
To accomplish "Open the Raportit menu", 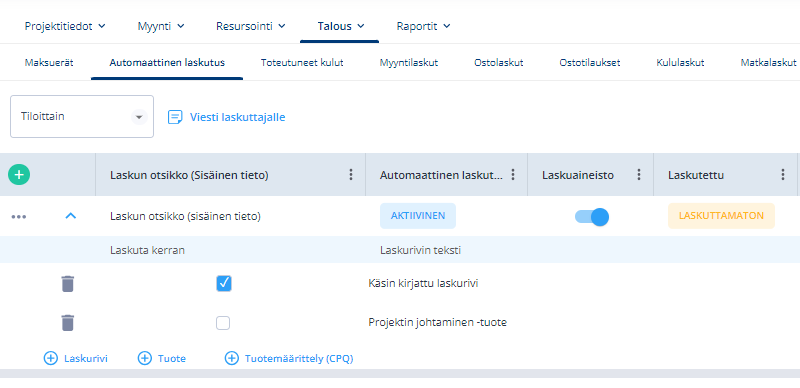I will coord(423,26).
